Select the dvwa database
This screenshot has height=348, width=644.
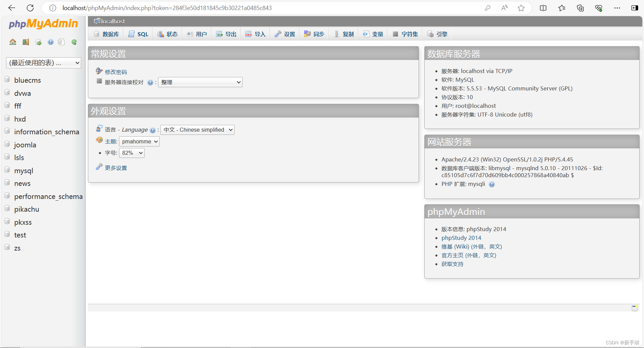tap(22, 93)
